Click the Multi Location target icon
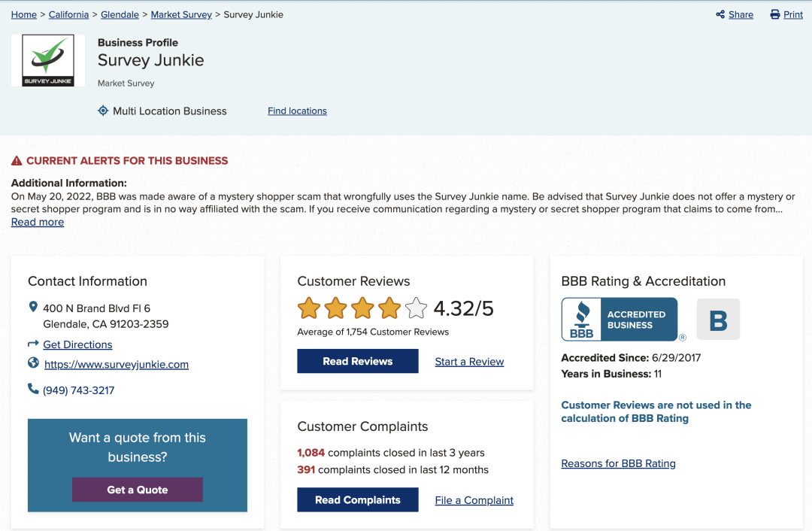Image resolution: width=812 pixels, height=531 pixels. [103, 111]
